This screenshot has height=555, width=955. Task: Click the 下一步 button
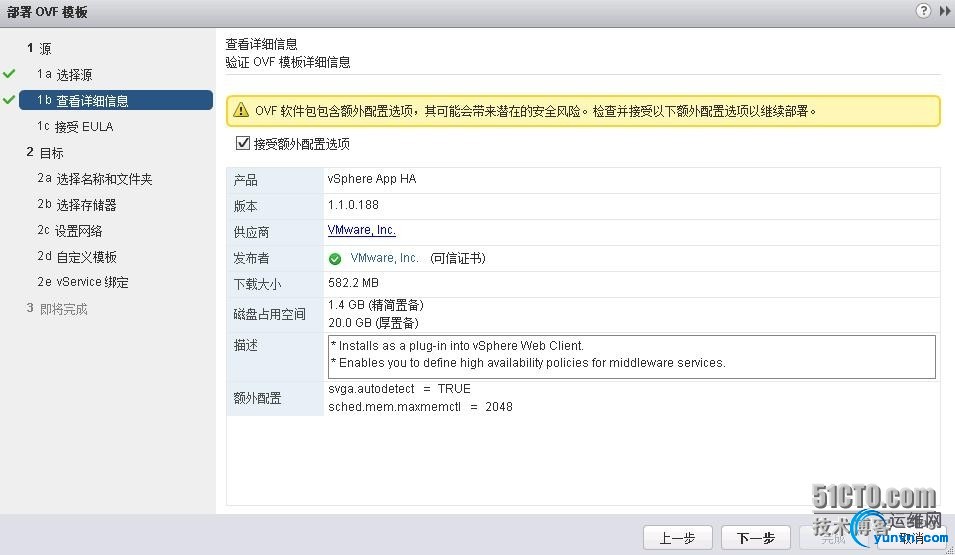755,538
